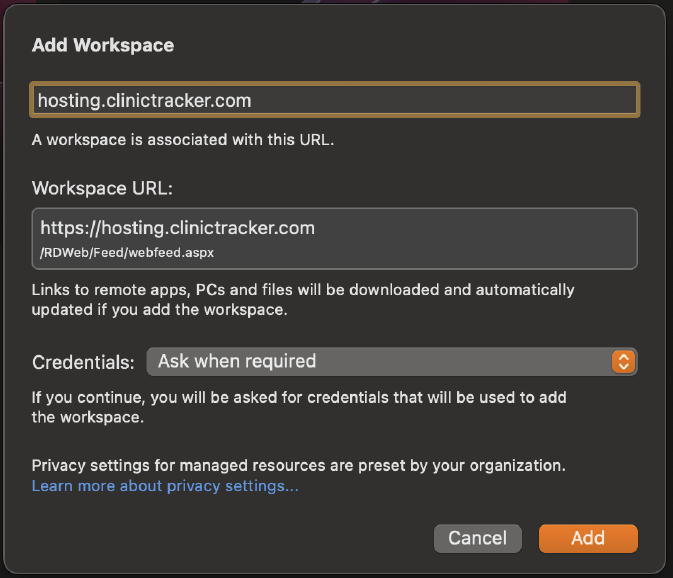Click 'A workspace is associated with this URL' message
The image size is (673, 578).
pos(183,140)
